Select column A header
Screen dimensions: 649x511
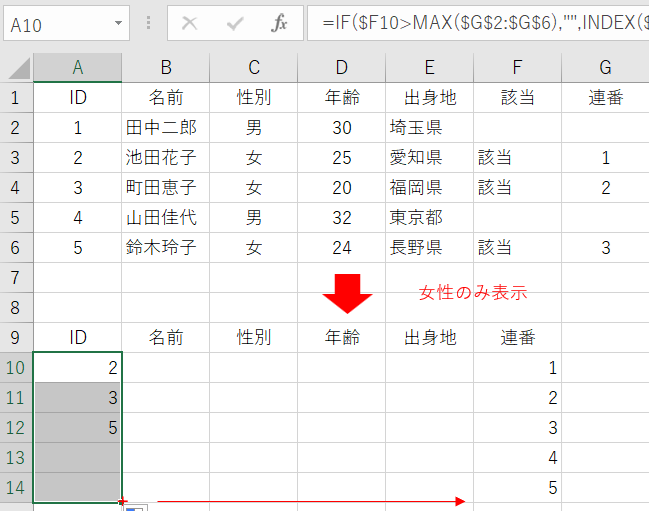(77, 67)
